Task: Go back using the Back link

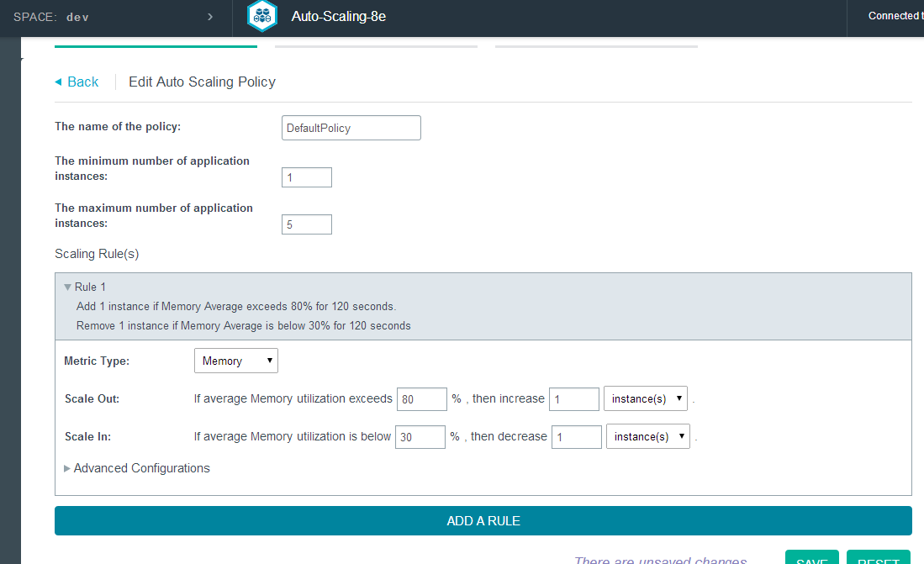Action: (77, 82)
